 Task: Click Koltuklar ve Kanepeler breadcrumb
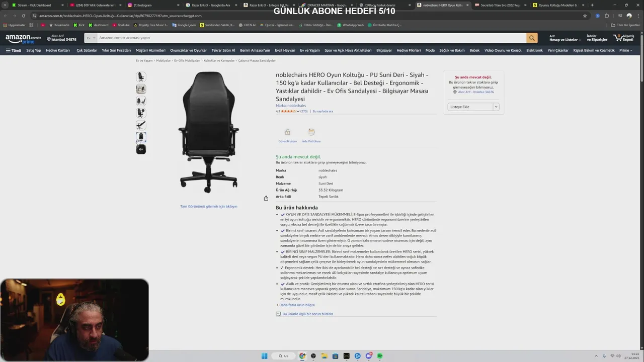tap(219, 60)
